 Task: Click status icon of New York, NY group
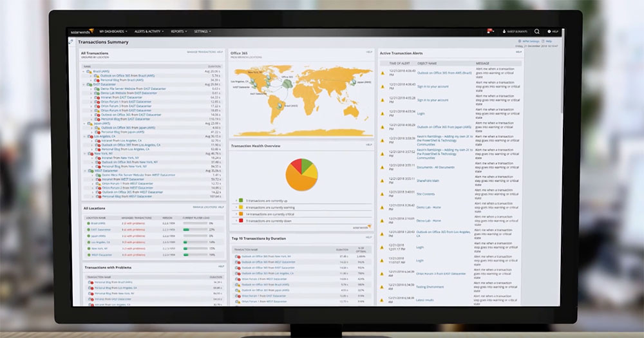click(91, 154)
